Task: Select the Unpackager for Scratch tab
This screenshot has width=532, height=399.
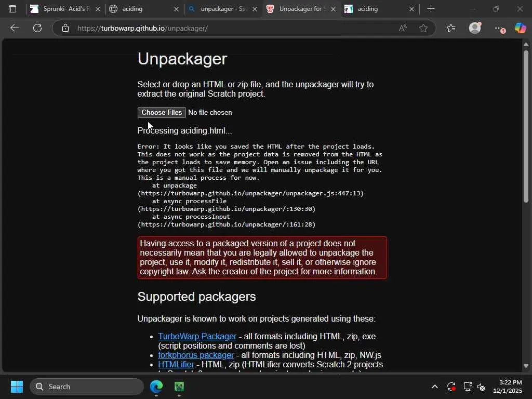Action: click(301, 9)
